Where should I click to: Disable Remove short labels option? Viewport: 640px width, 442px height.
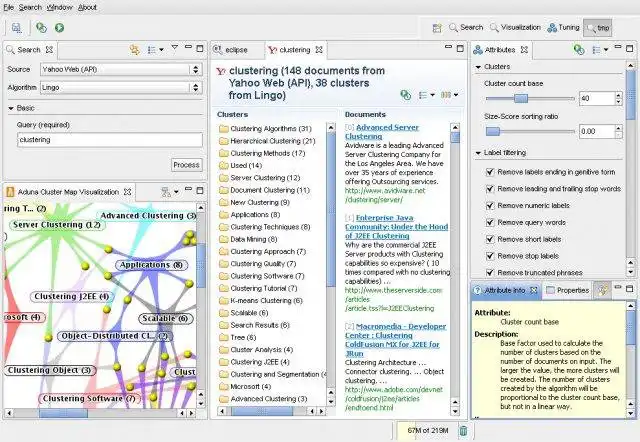point(489,239)
